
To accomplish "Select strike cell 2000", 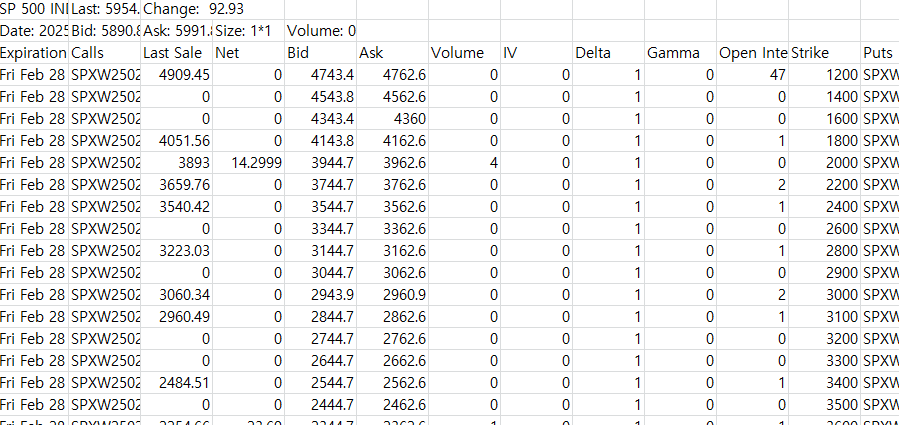I will tap(824, 163).
